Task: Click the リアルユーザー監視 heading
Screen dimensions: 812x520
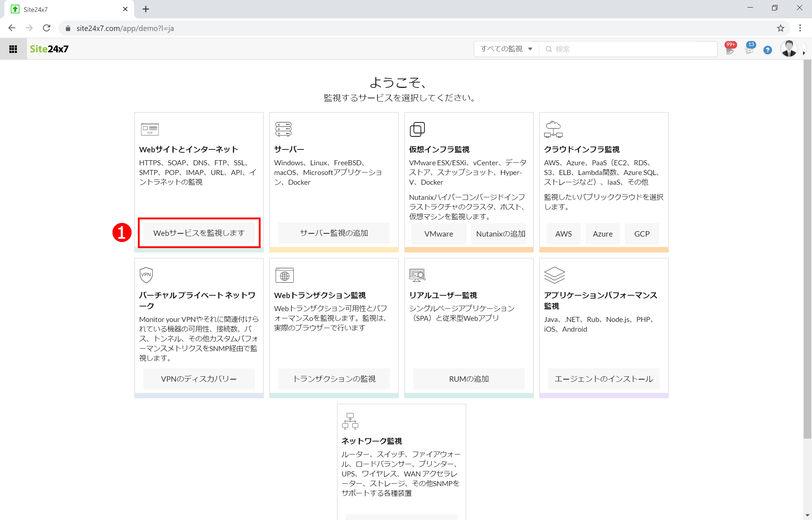Action: (x=443, y=295)
